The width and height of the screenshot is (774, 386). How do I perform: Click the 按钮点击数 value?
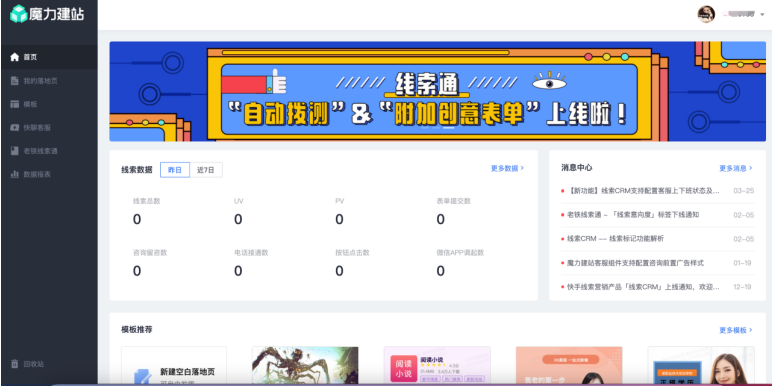coord(339,271)
